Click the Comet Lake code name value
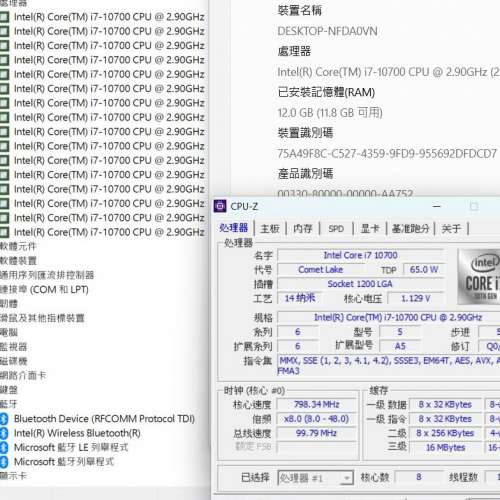This screenshot has width=500, height=500. 320,269
